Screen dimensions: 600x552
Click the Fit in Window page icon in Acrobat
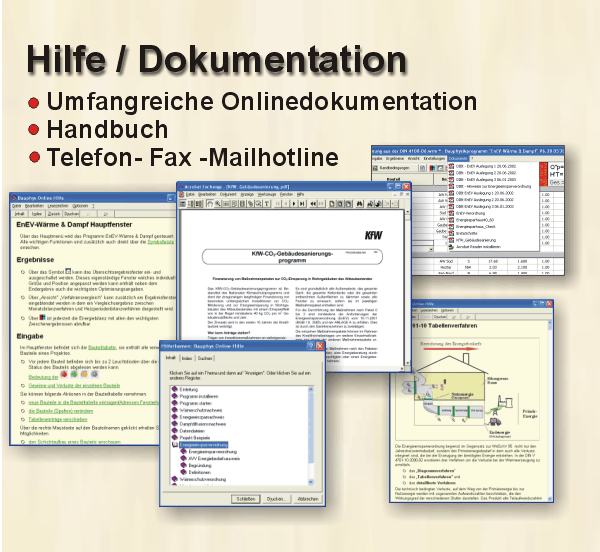coord(340,204)
